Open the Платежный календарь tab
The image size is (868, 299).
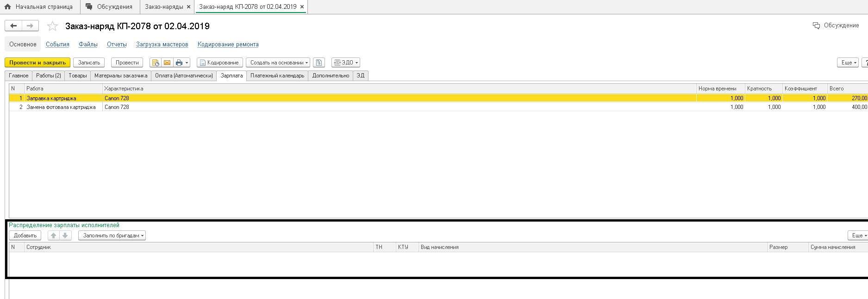click(277, 76)
